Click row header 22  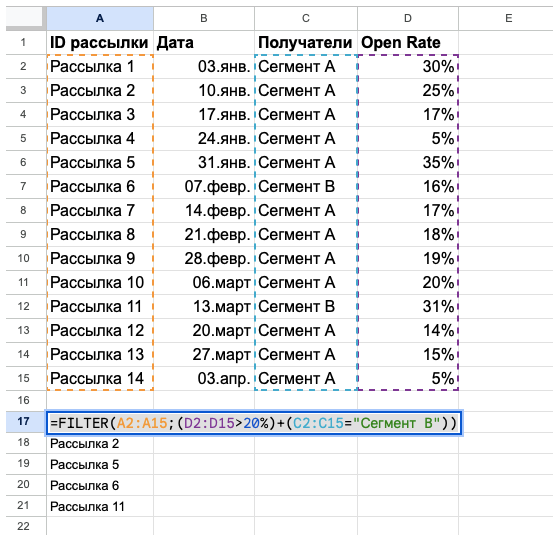tap(24, 526)
